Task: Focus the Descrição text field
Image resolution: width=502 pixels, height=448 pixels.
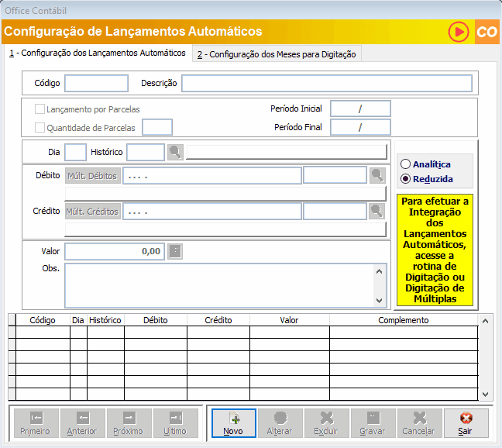Action: 326,84
